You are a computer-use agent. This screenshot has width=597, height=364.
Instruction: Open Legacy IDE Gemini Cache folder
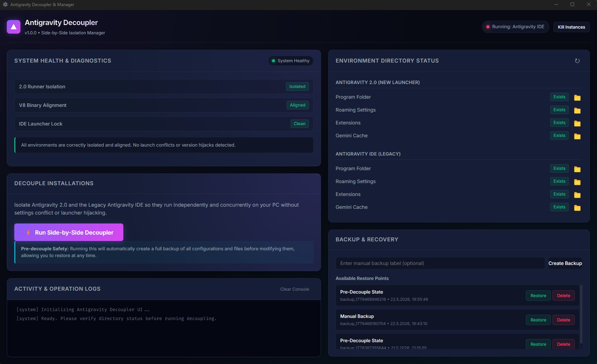577,207
